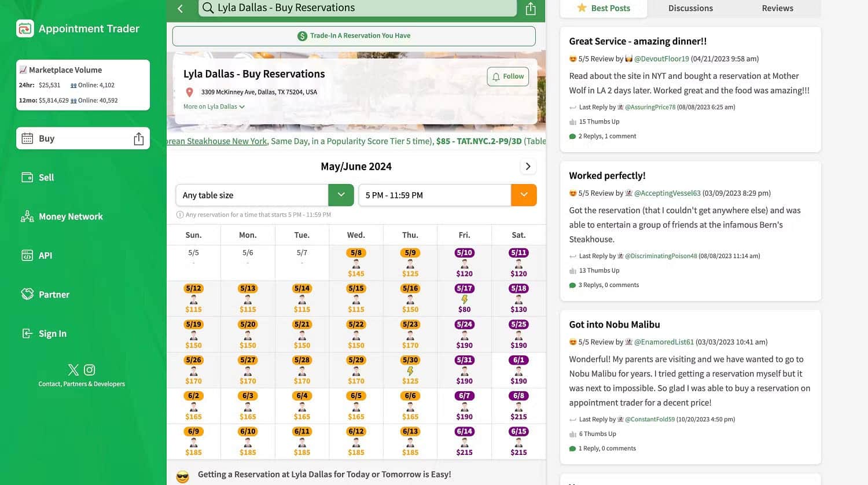Click the Follow button
The width and height of the screenshot is (868, 485).
pyautogui.click(x=508, y=76)
